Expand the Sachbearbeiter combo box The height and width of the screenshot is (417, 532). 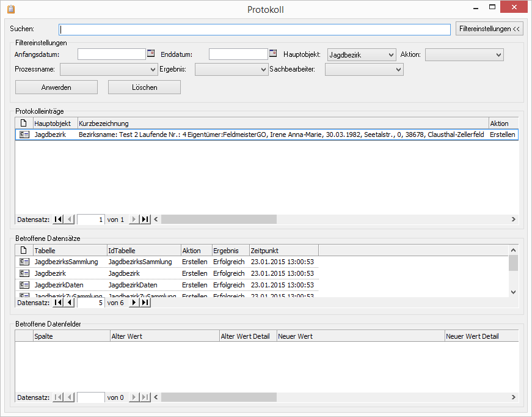[x=399, y=70]
